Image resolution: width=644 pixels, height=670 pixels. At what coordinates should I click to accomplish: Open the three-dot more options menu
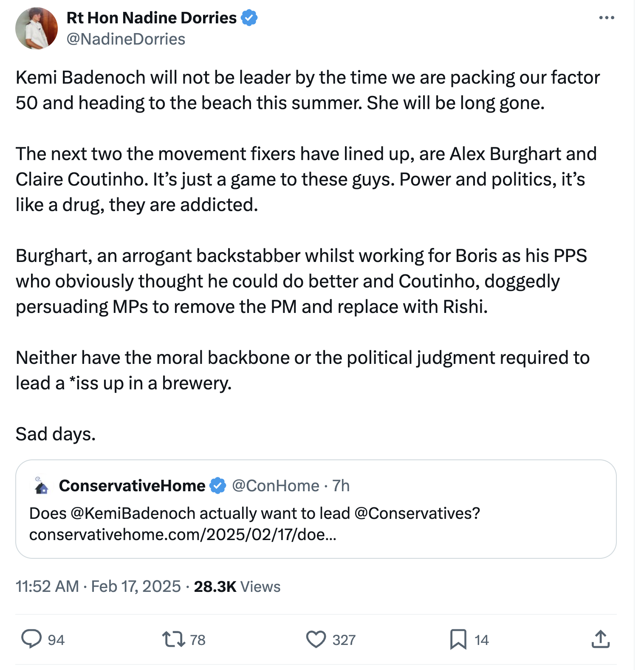pos(606,18)
